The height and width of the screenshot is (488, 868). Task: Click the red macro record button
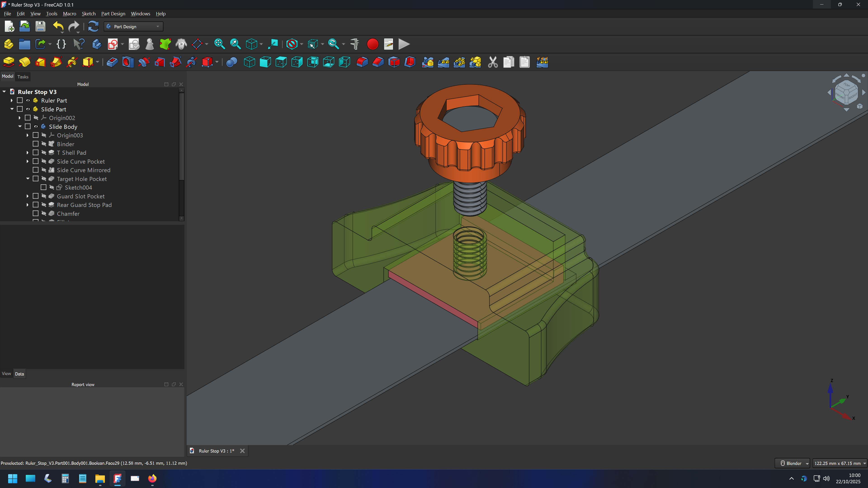(x=372, y=44)
